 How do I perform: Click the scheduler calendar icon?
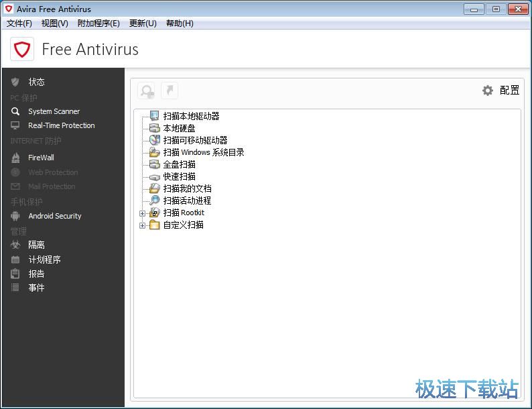click(15, 259)
